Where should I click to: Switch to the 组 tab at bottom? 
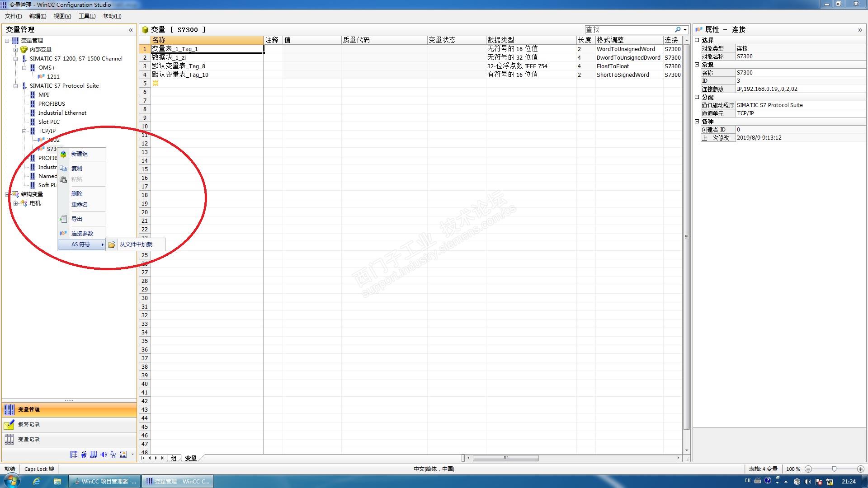click(174, 458)
